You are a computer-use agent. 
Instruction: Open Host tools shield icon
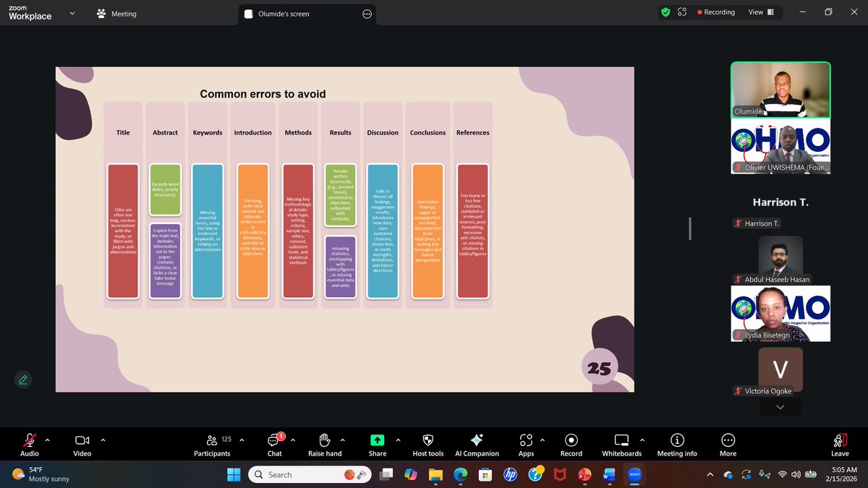pyautogui.click(x=427, y=445)
